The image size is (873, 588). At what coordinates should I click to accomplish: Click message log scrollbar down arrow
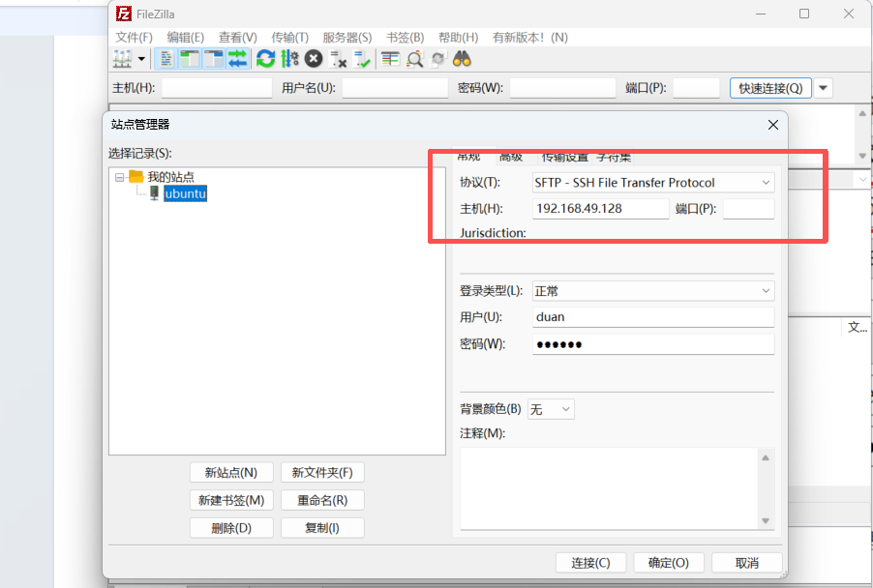click(862, 156)
